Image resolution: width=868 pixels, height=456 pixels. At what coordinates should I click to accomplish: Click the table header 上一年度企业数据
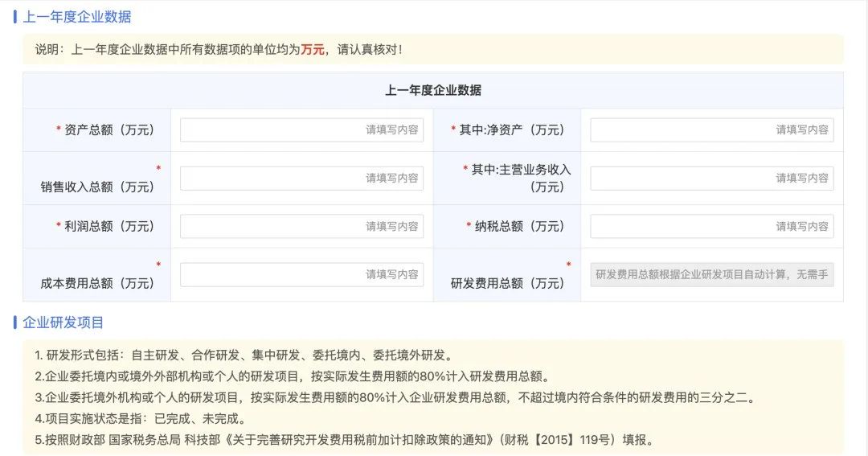tap(433, 90)
